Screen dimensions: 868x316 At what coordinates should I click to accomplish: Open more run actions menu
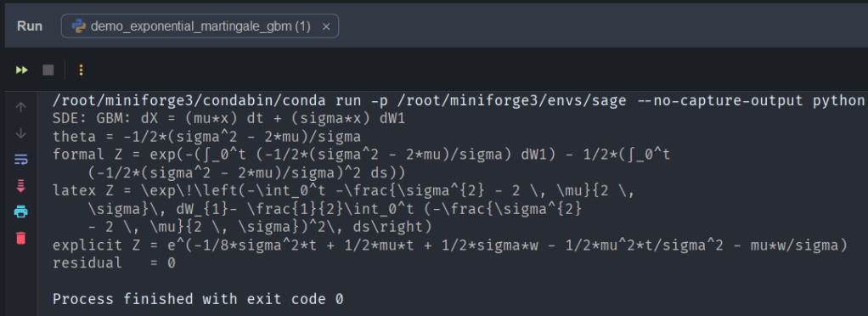(81, 71)
